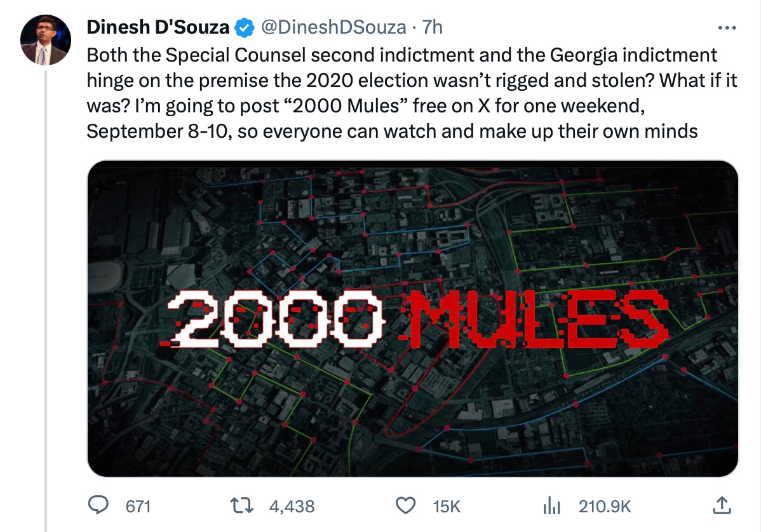This screenshot has width=761, height=532.
Task: Click the views bar chart icon
Action: coord(551,505)
